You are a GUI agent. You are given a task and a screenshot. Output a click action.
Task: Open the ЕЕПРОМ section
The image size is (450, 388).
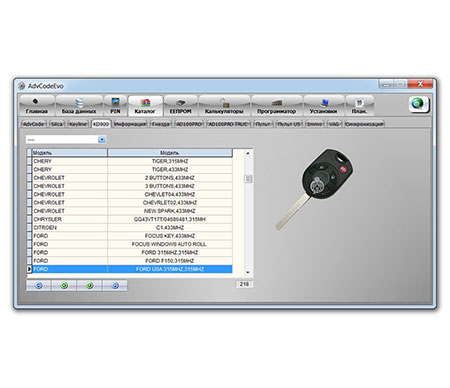(180, 106)
